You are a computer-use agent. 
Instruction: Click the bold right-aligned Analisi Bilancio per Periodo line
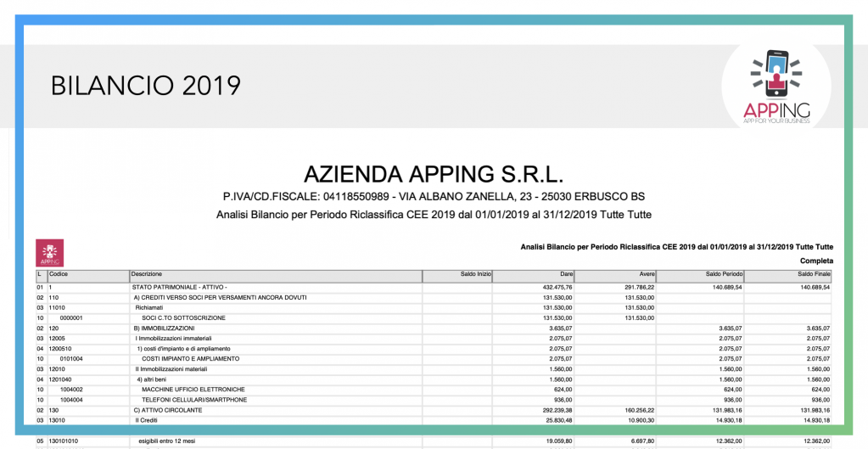(676, 247)
